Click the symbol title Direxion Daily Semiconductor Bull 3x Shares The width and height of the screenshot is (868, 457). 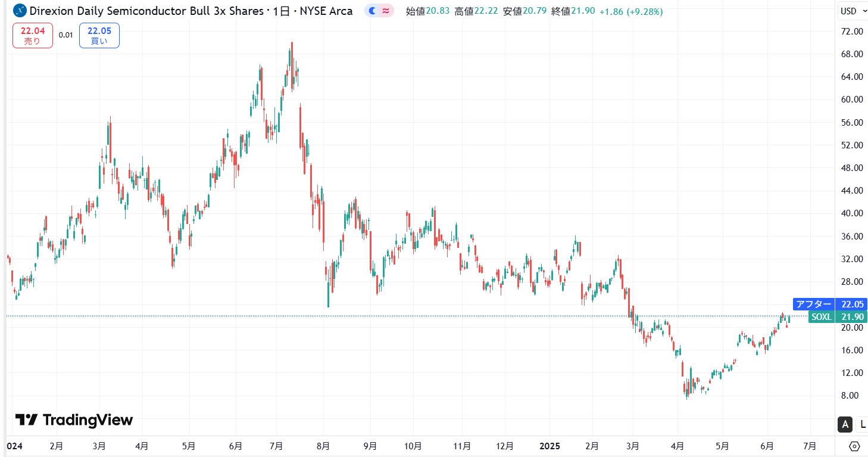(145, 11)
